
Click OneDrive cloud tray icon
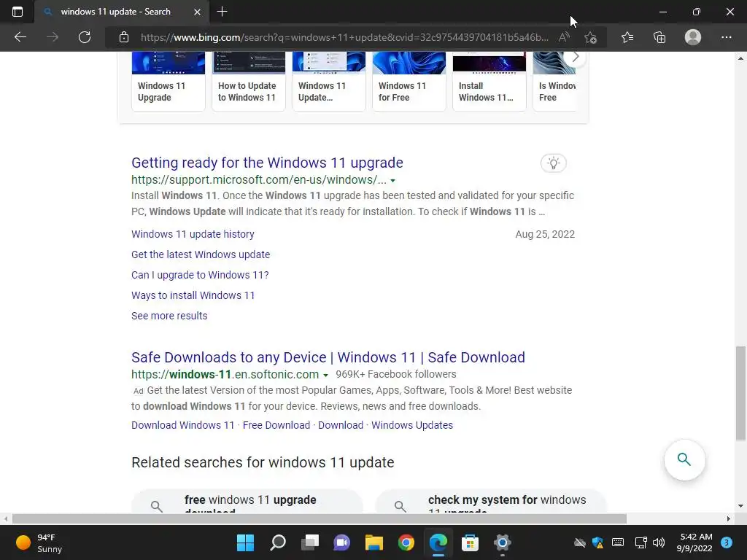tap(580, 542)
